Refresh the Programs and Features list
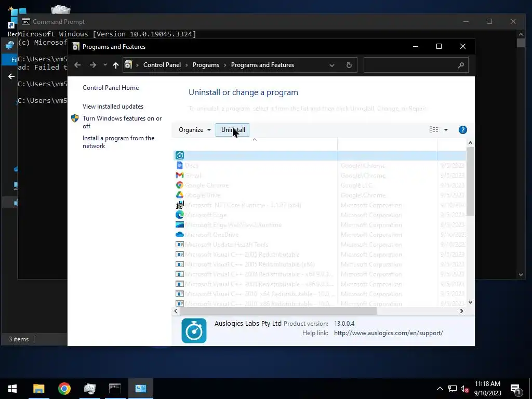The height and width of the screenshot is (399, 532). click(349, 65)
